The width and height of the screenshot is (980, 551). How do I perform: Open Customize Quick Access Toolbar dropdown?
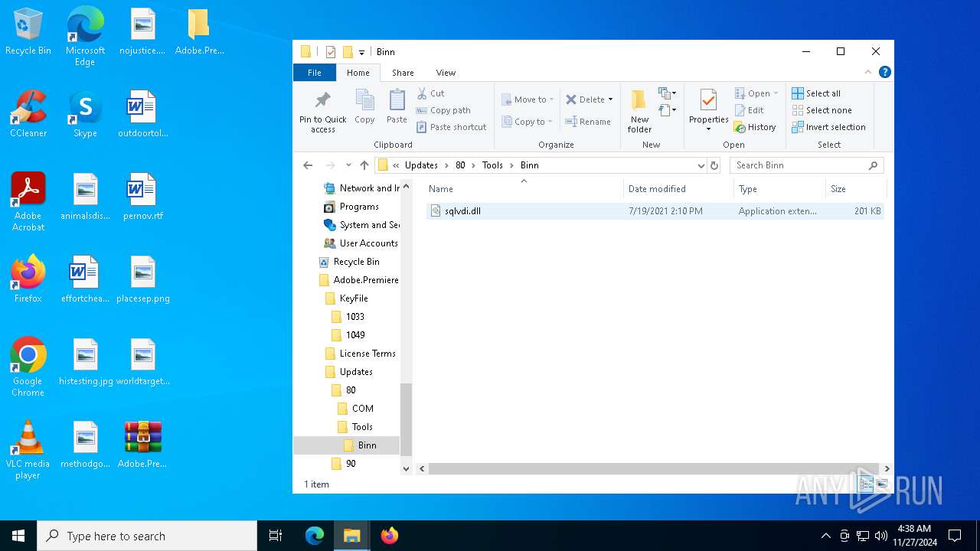point(361,52)
